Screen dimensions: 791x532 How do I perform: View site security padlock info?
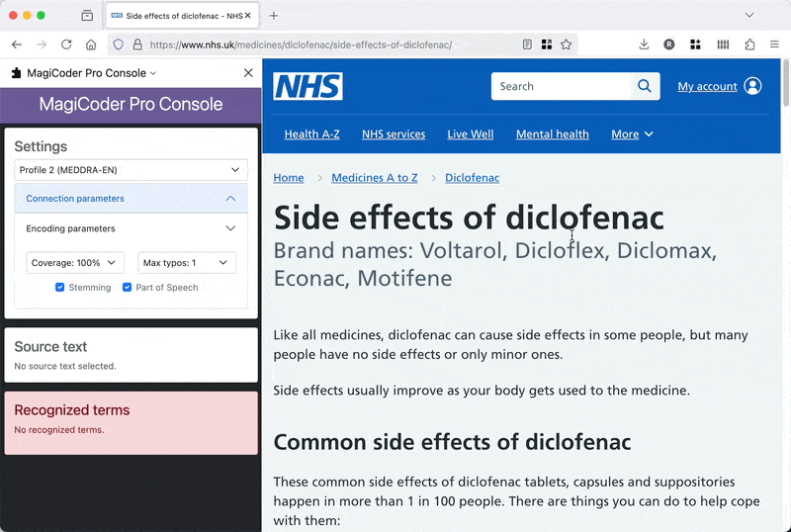coord(137,44)
